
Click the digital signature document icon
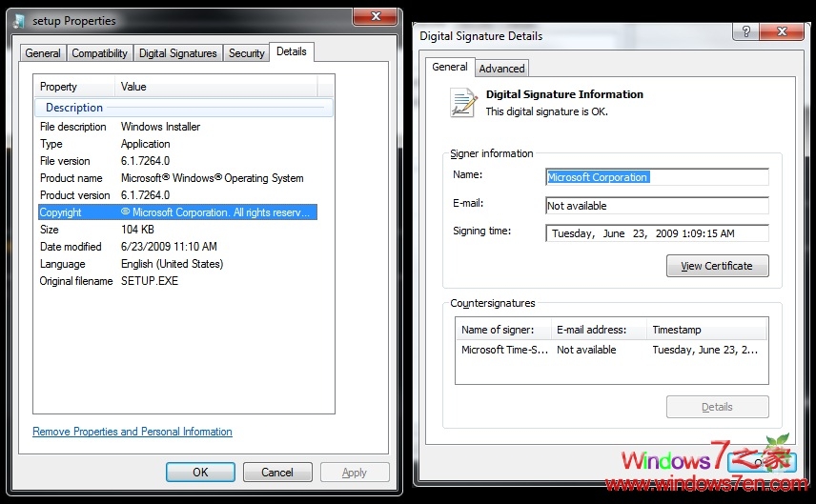463,103
